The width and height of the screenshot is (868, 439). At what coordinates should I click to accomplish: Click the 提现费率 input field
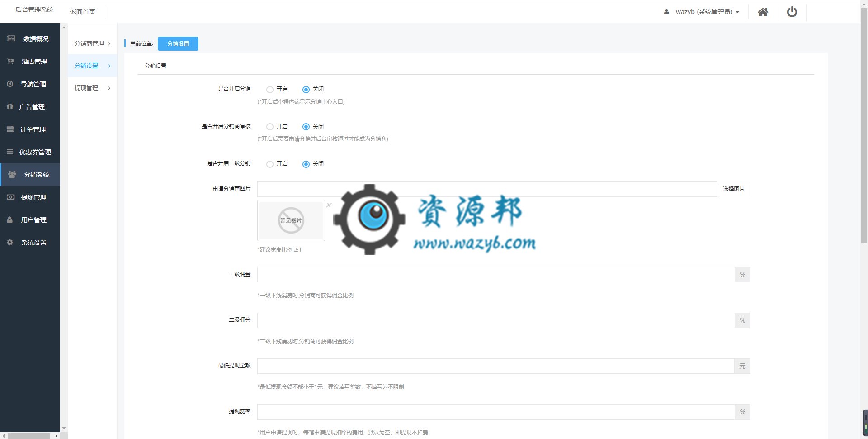pos(496,412)
